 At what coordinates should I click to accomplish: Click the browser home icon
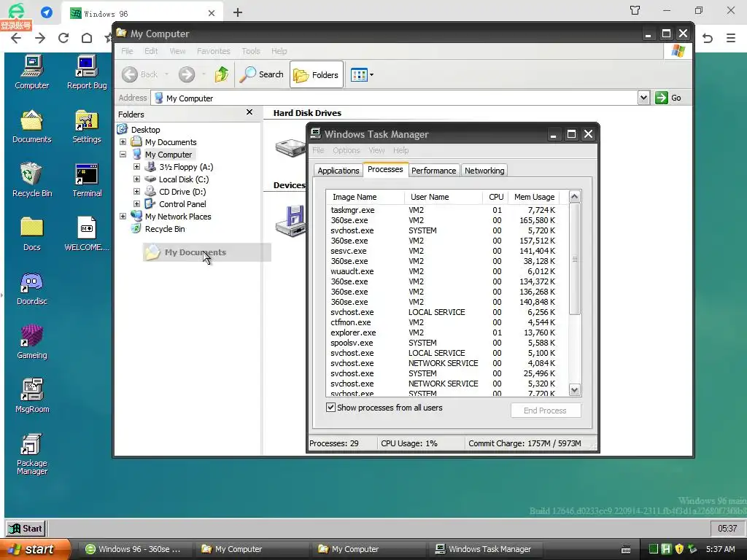(x=87, y=38)
